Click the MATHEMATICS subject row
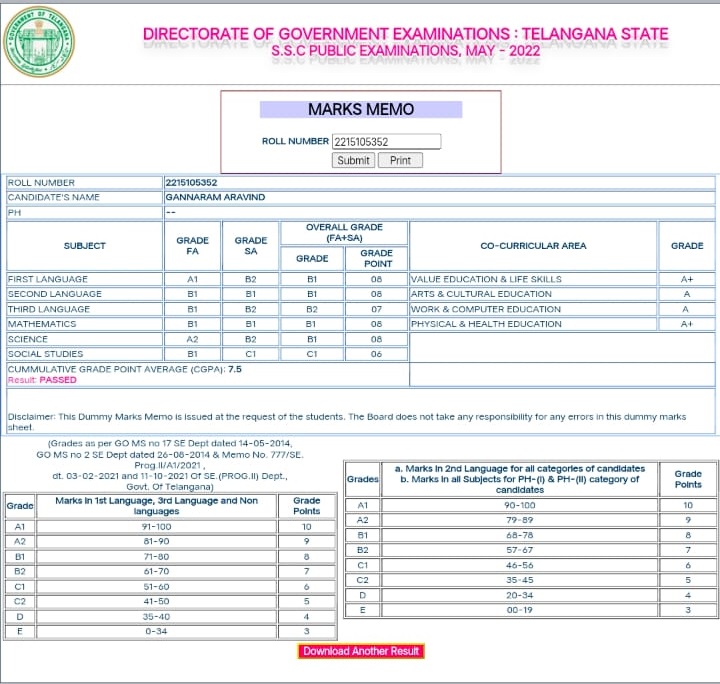This screenshot has width=720, height=684. (x=207, y=324)
